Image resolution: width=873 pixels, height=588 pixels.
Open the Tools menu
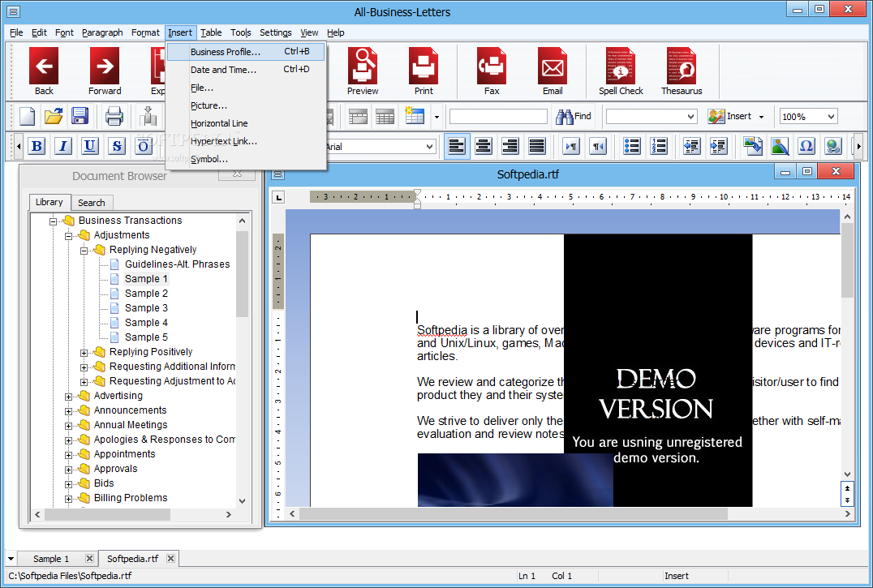point(240,32)
